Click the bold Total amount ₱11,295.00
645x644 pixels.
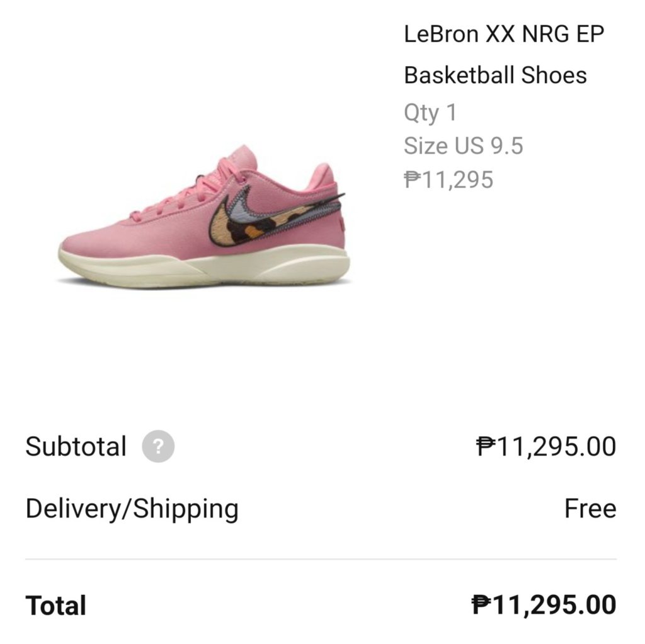click(544, 606)
